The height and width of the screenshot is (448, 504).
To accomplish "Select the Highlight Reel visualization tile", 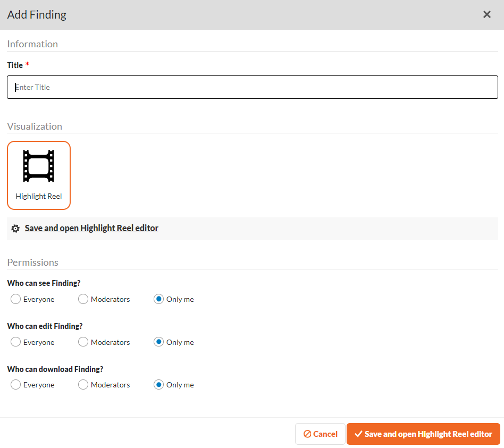I will click(x=39, y=175).
